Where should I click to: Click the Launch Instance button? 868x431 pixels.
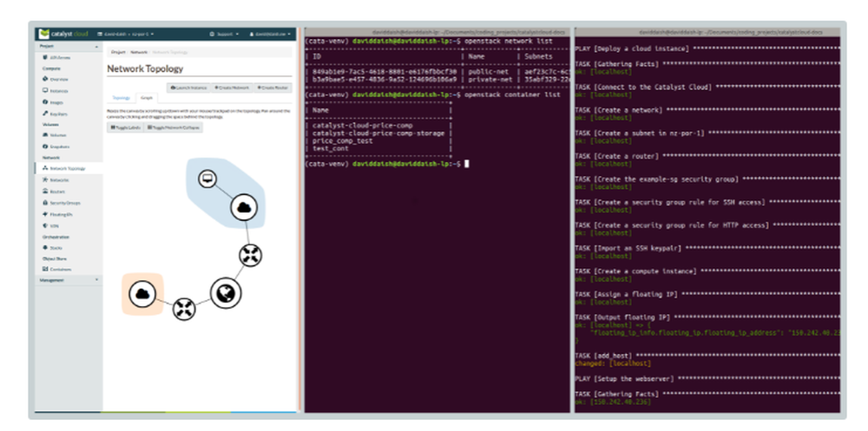[x=188, y=88]
